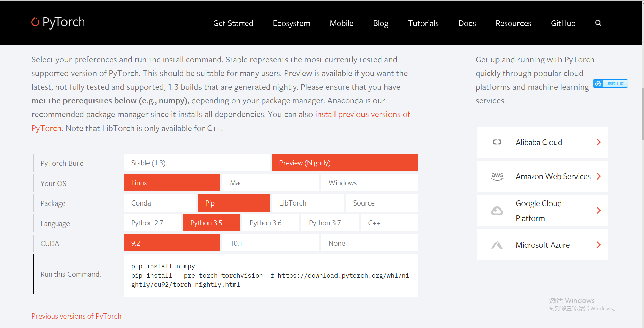Image resolution: width=644 pixels, height=328 pixels.
Task: Select the Preview (Nightly) build
Action: pyautogui.click(x=345, y=163)
